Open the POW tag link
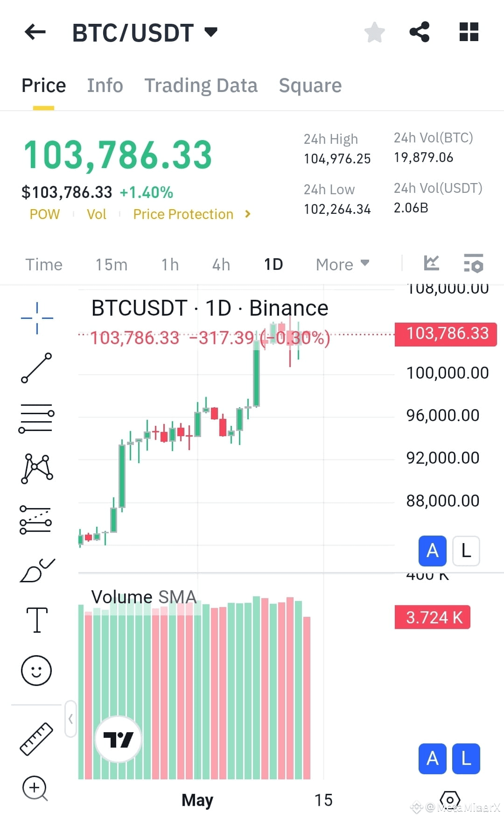The image size is (504, 819). click(x=45, y=214)
